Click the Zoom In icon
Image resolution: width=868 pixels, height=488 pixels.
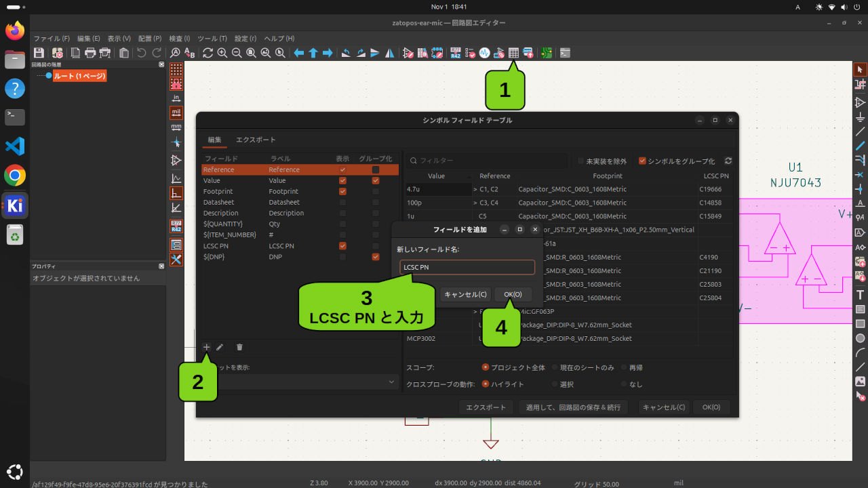tap(222, 53)
